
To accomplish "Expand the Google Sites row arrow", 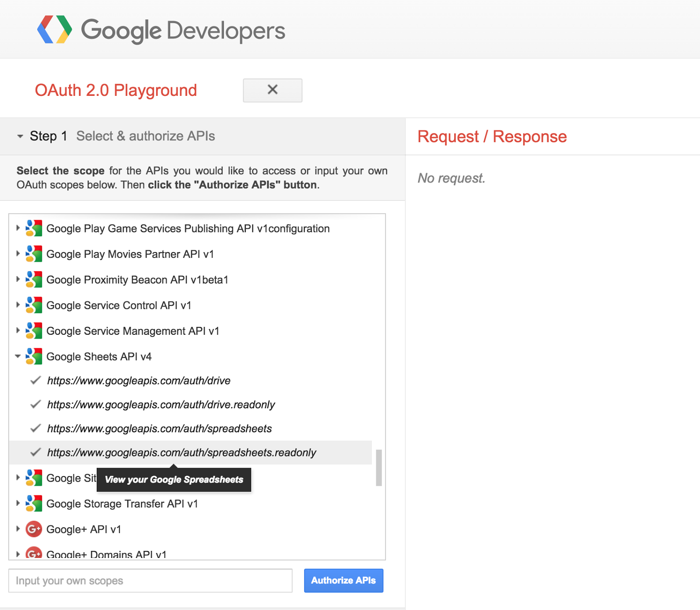I will click(18, 477).
